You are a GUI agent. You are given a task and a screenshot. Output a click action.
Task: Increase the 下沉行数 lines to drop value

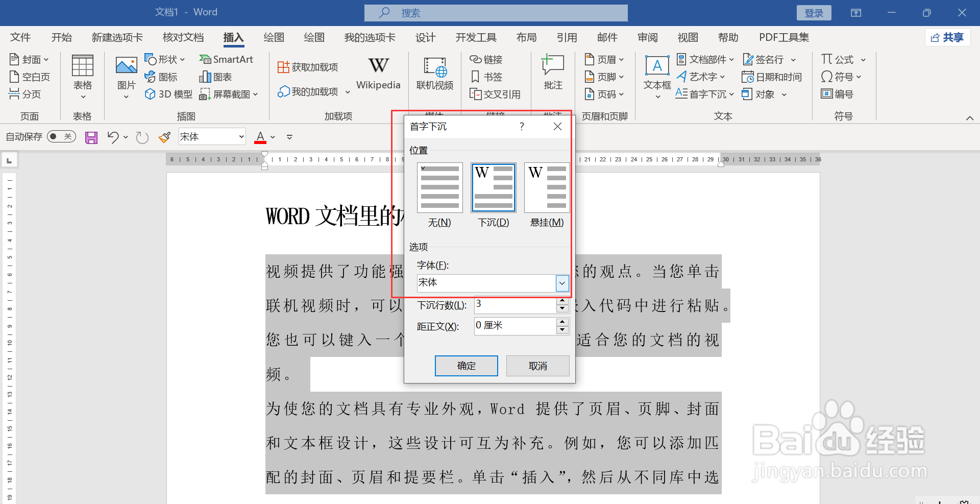(562, 301)
